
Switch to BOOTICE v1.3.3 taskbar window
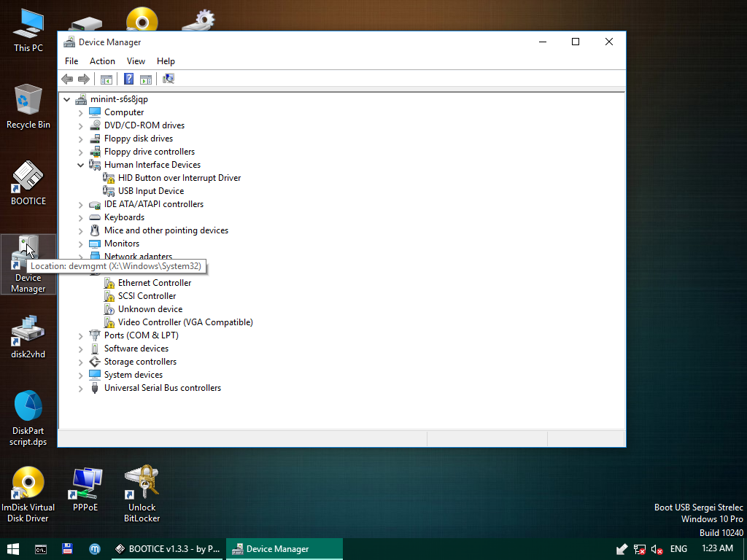coord(168,549)
